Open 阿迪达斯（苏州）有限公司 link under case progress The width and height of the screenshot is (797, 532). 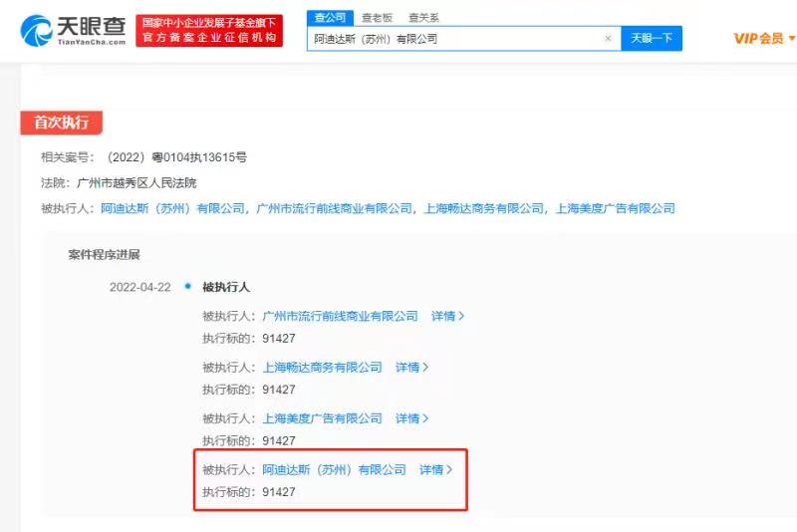pos(334,470)
